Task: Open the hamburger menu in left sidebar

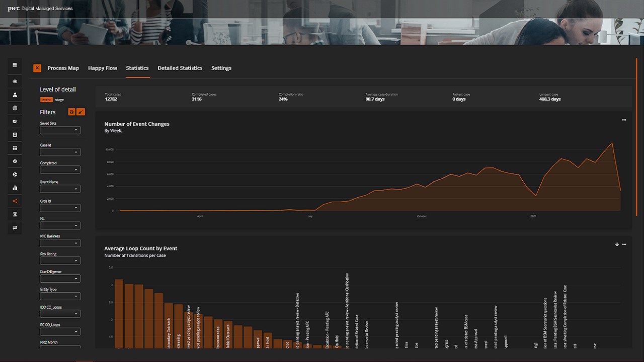Action: pos(15,65)
